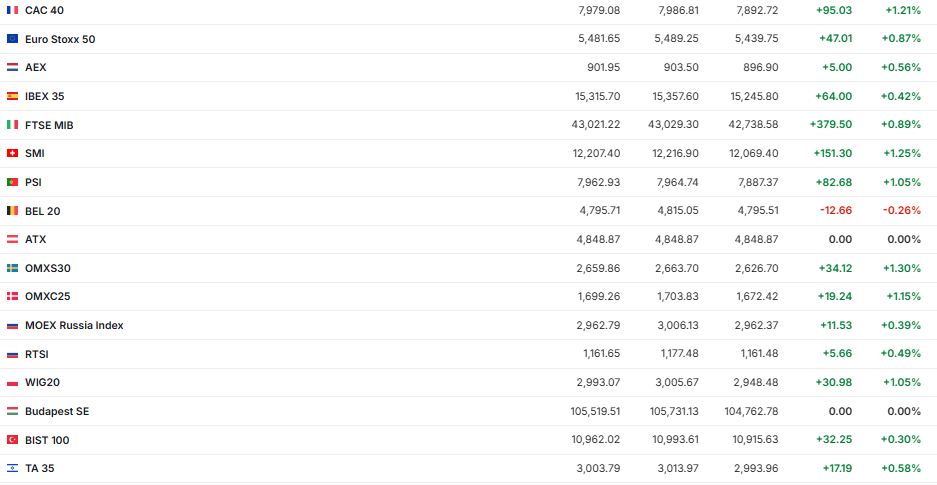Open the MOEX Russia Index link
Viewport: 937px width, 485px height.
click(x=74, y=325)
